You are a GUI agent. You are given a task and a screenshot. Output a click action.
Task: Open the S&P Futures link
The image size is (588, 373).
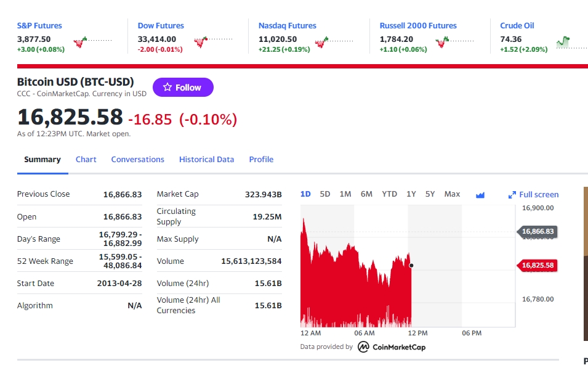pos(39,26)
